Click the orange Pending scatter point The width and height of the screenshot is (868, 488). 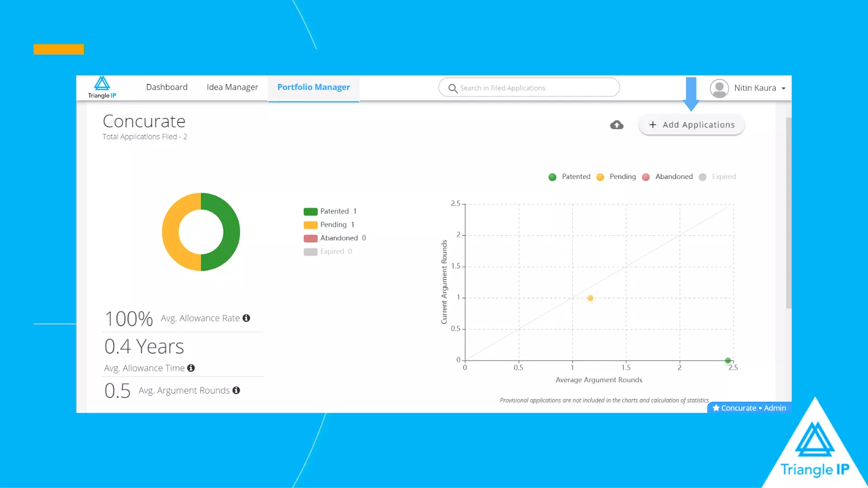click(x=590, y=298)
